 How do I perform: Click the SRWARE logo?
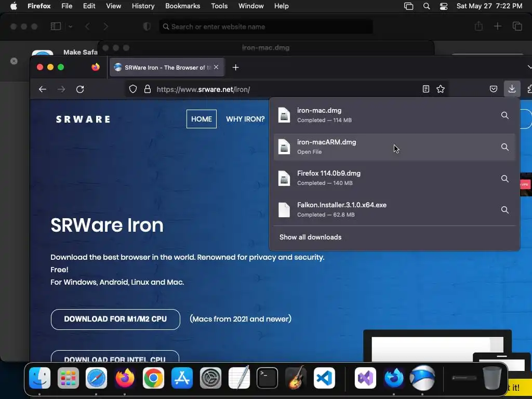[x=83, y=119]
